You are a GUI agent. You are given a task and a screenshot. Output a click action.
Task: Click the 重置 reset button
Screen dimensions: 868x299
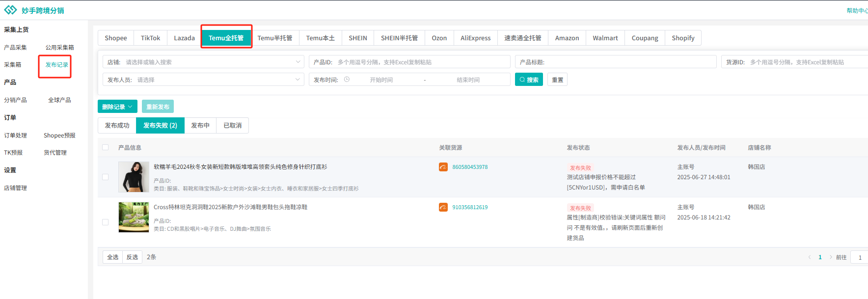point(558,80)
